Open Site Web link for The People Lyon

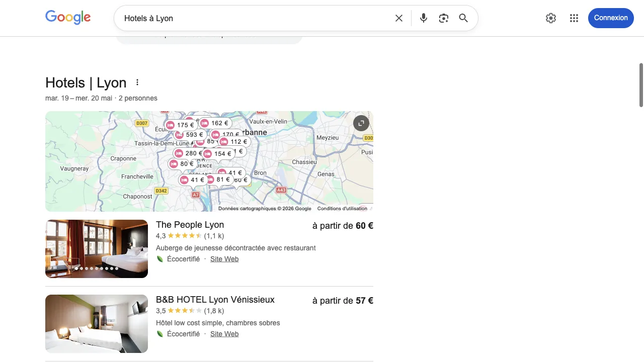[224, 259]
